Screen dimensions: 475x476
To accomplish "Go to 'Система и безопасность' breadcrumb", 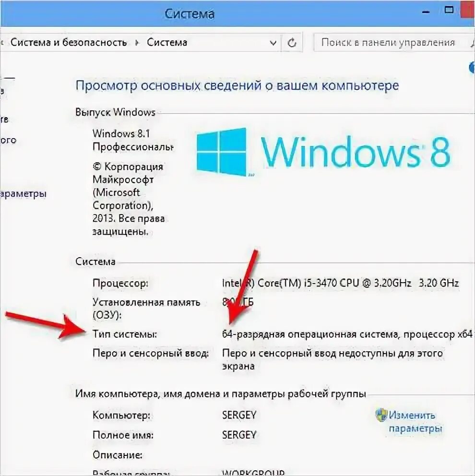I will [x=69, y=43].
